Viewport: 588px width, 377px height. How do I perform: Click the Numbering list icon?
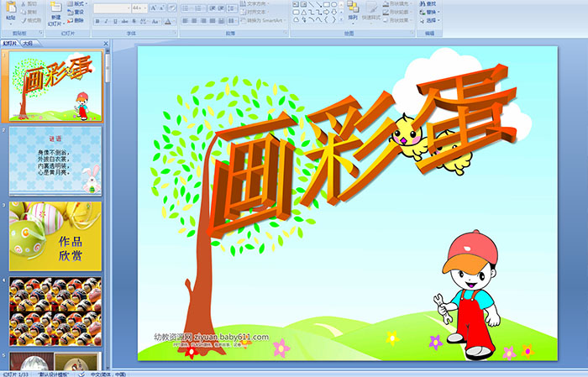[x=199, y=8]
